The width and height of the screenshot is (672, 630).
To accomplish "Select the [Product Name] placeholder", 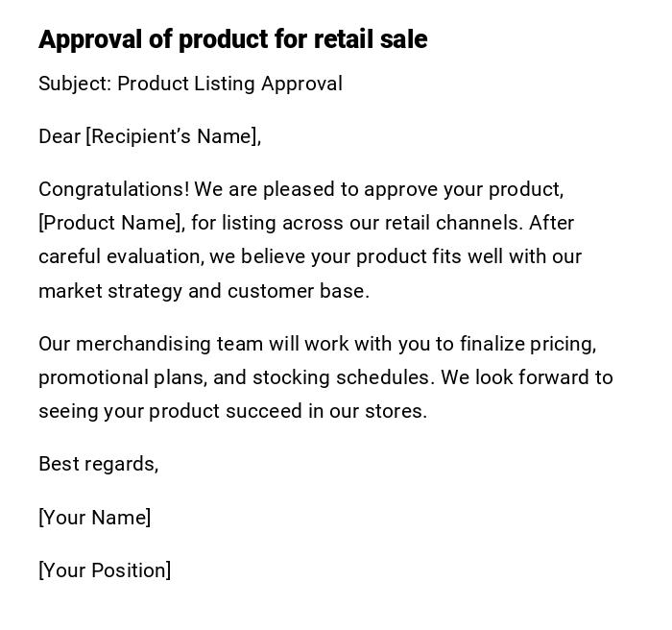I will coord(110,223).
